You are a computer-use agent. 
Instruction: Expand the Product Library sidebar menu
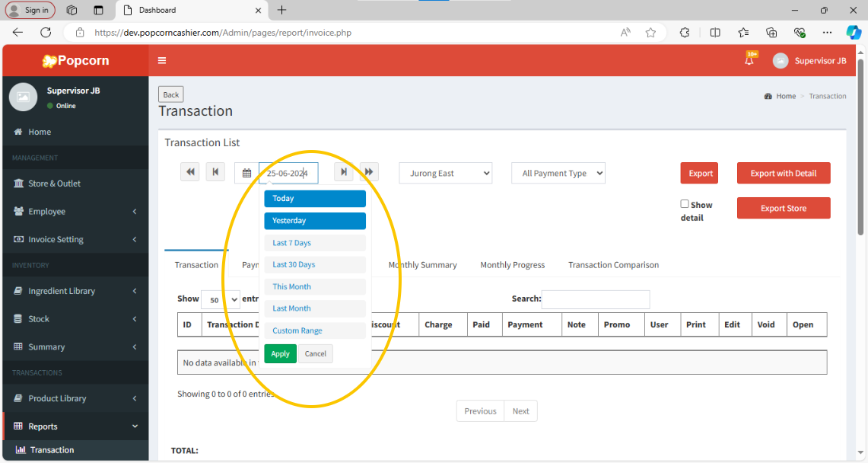[76, 398]
